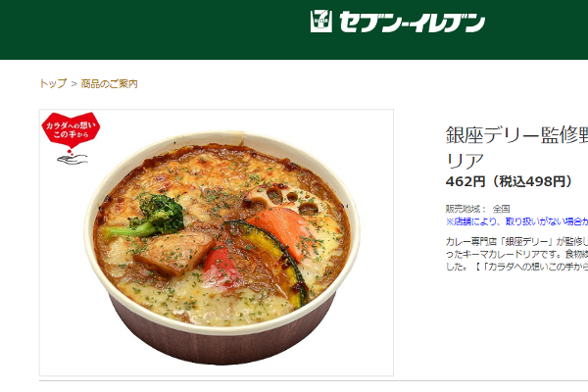The image size is (588, 392).
Task: Click the second title line リア
Action: [465, 161]
